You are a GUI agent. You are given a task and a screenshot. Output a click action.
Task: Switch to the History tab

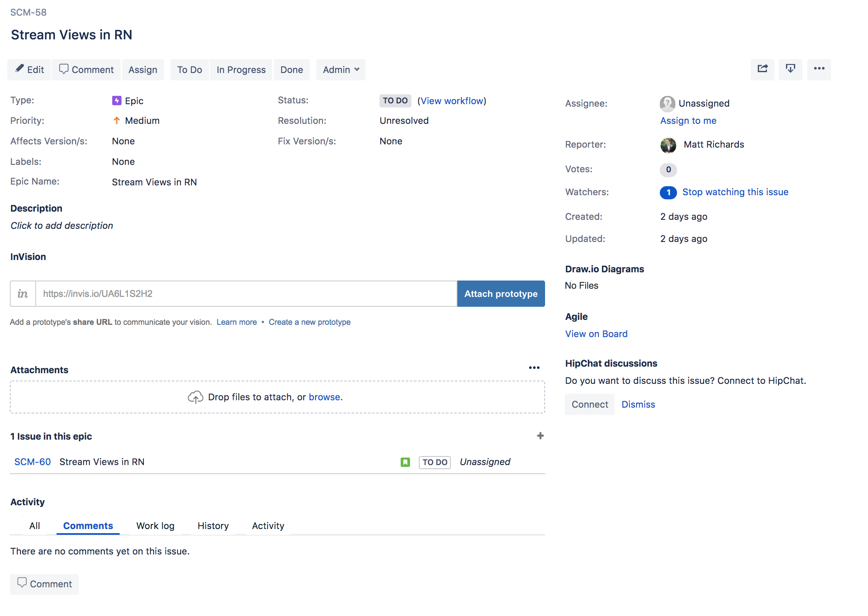[213, 526]
